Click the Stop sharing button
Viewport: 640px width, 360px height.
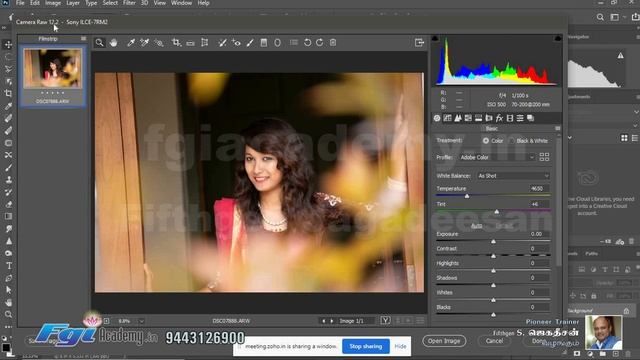coord(366,346)
